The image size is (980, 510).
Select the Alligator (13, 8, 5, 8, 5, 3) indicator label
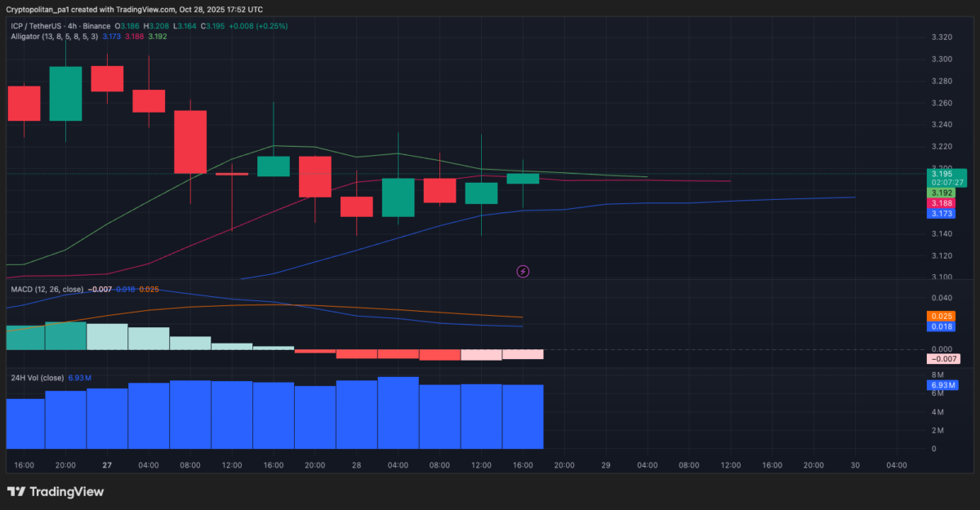[54, 37]
